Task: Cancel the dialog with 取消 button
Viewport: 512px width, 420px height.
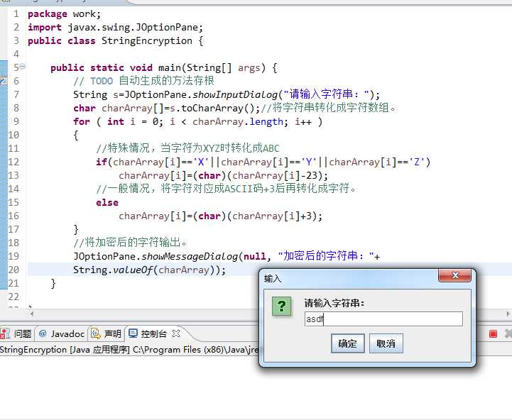Action: click(386, 343)
